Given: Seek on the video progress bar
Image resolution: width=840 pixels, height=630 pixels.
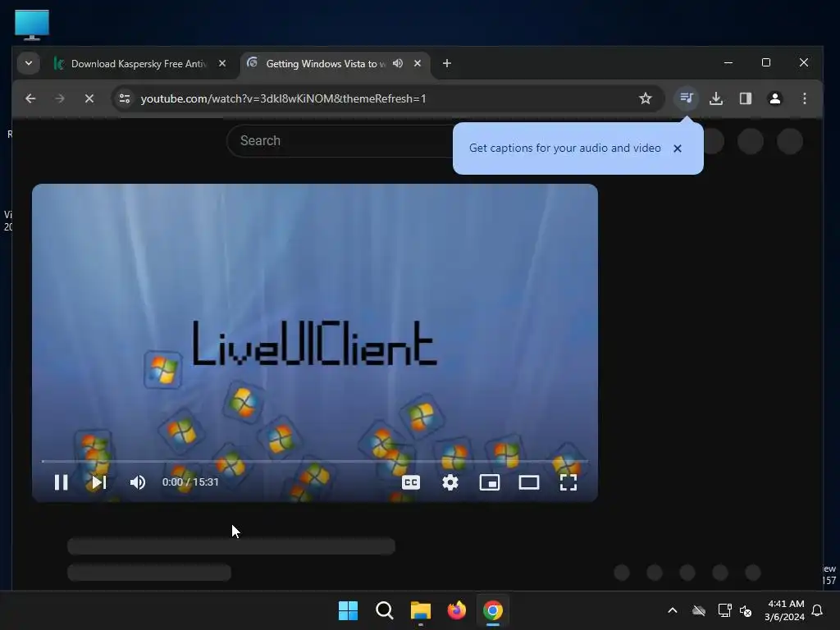Looking at the screenshot, I should pyautogui.click(x=314, y=461).
